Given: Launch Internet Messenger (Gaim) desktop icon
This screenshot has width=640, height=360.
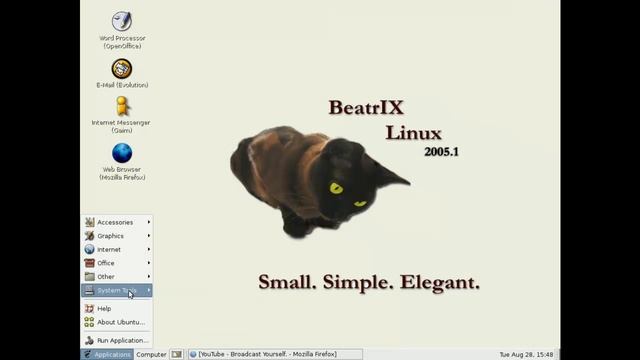Looking at the screenshot, I should 122,107.
